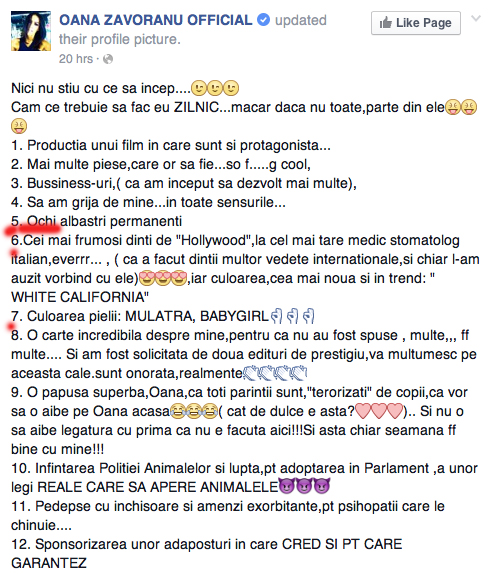Click the public globe privacy icon
The height and width of the screenshot is (574, 490).
(x=108, y=59)
